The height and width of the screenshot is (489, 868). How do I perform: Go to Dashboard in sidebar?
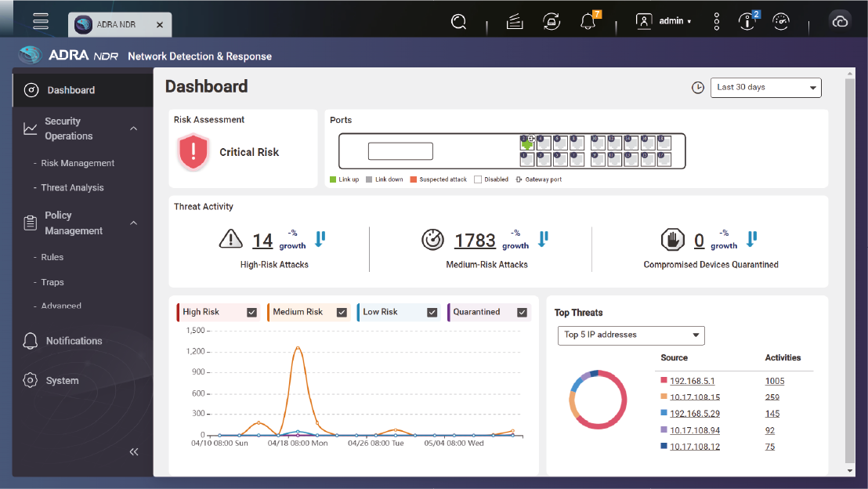pyautogui.click(x=83, y=89)
